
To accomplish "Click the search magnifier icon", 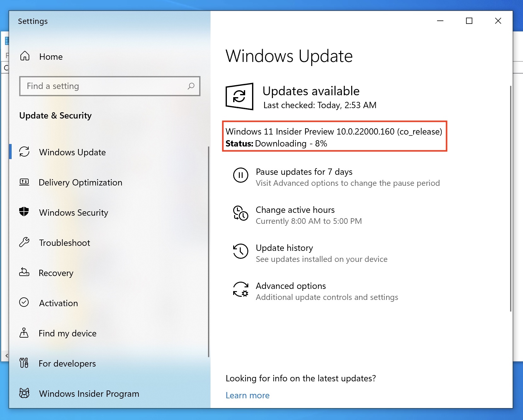I will [191, 86].
